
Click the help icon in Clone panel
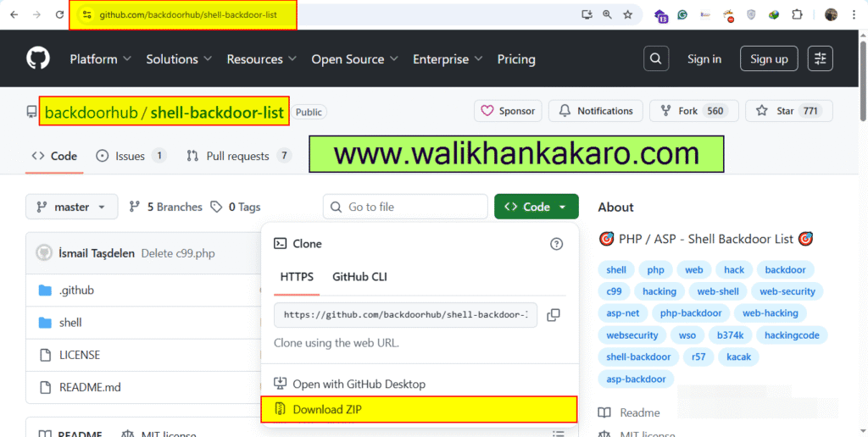pos(556,244)
